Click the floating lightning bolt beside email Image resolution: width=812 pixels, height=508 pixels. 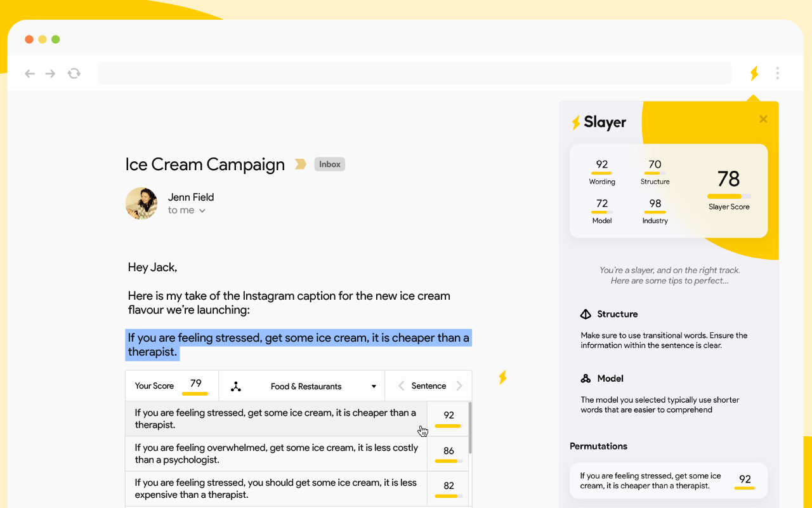coord(502,378)
